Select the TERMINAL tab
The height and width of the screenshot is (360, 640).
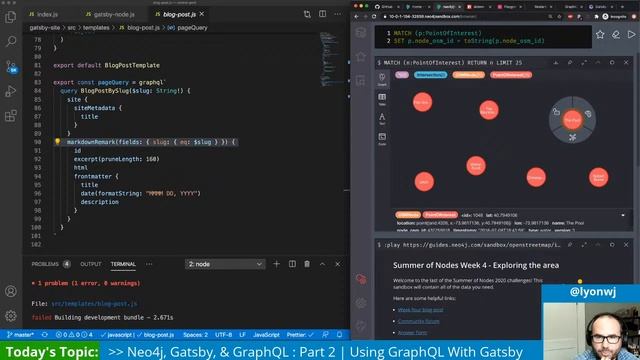click(123, 264)
